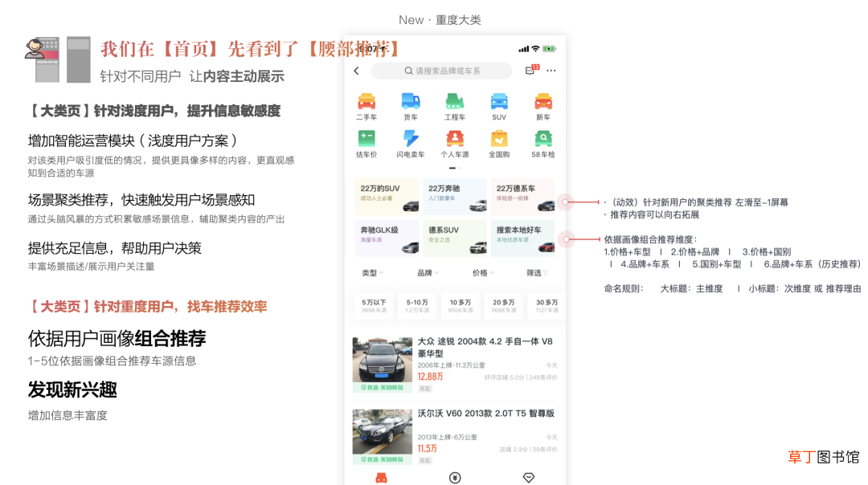The width and height of the screenshot is (868, 485).
Task: Click the cellular signal status icon
Action: click(x=523, y=49)
